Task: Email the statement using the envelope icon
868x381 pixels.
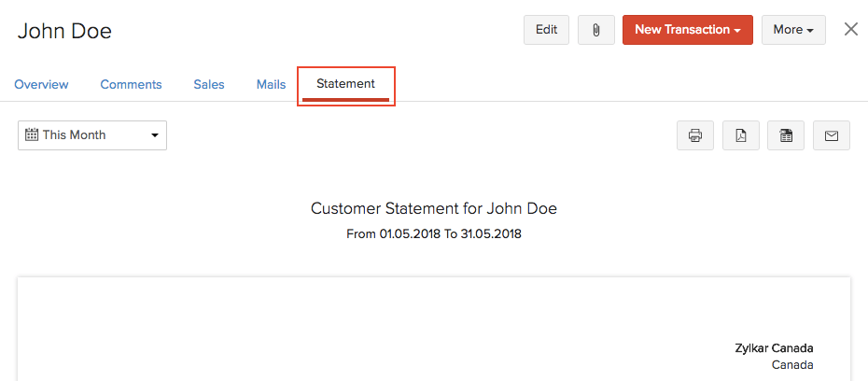Action: [x=832, y=135]
